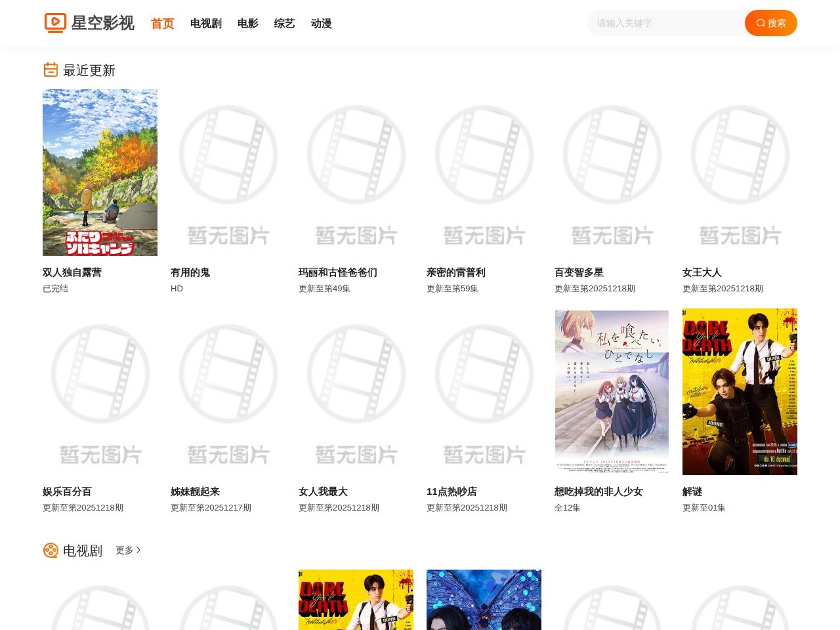Open the 解谜 title link
Image resolution: width=840 pixels, height=630 pixels.
tap(692, 491)
